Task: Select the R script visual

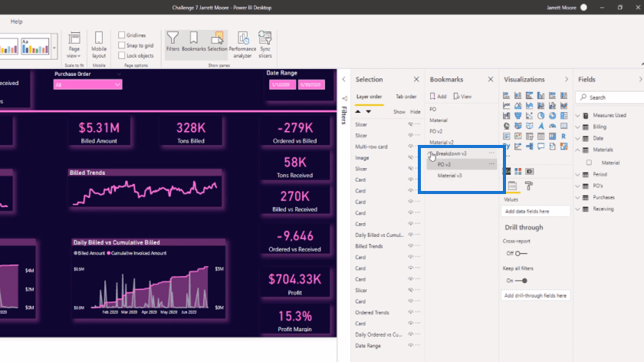Action: pos(564,136)
